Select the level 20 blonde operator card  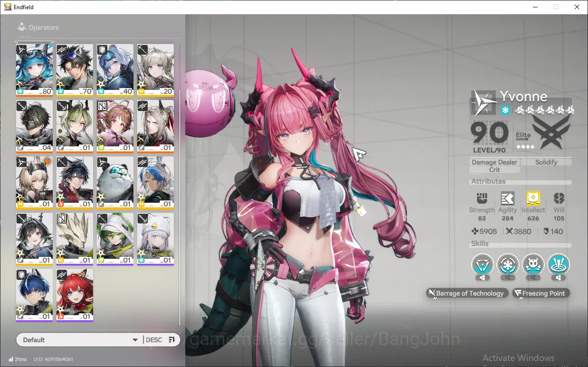155,70
